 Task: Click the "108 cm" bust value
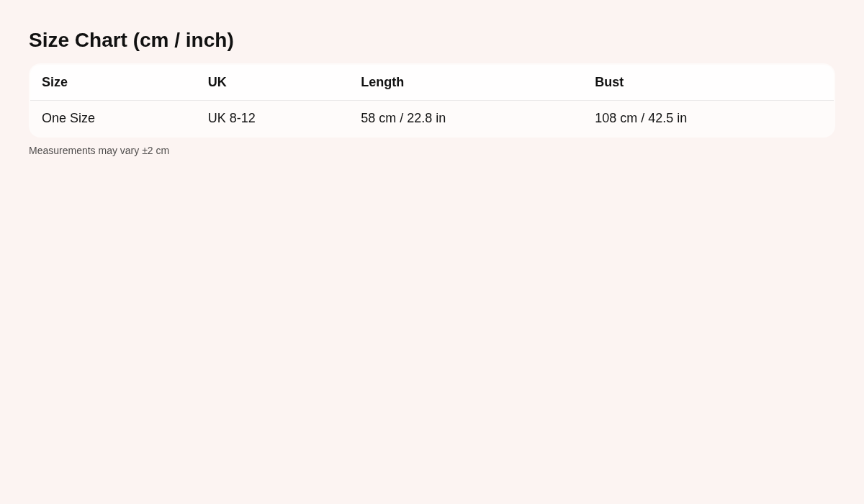pos(616,118)
